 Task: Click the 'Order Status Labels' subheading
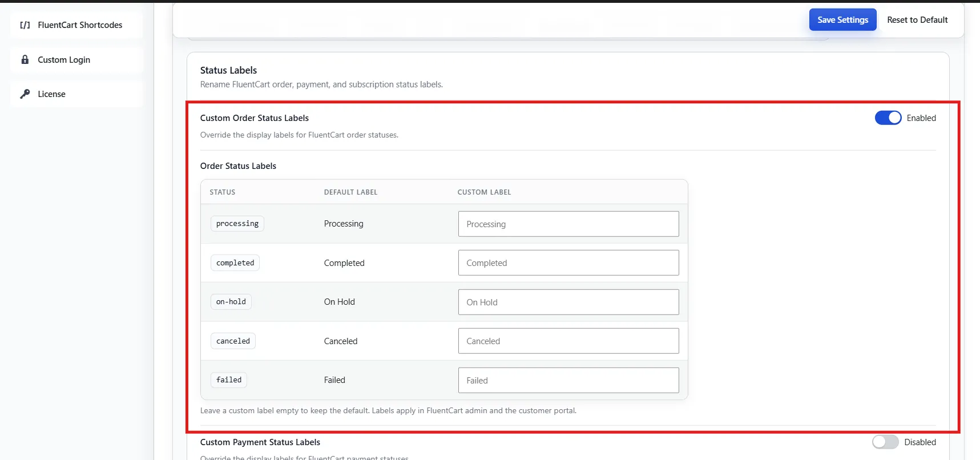[238, 166]
